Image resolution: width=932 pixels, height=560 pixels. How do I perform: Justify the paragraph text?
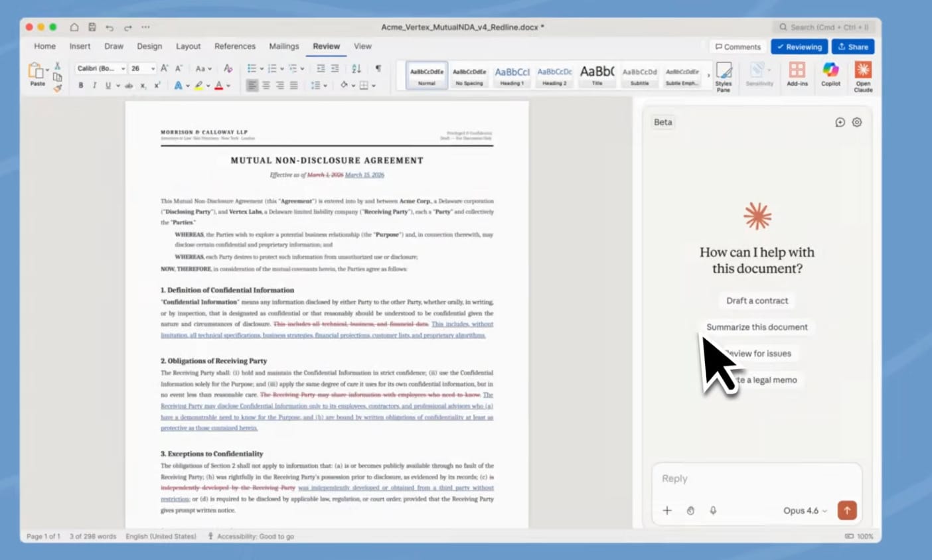point(294,86)
